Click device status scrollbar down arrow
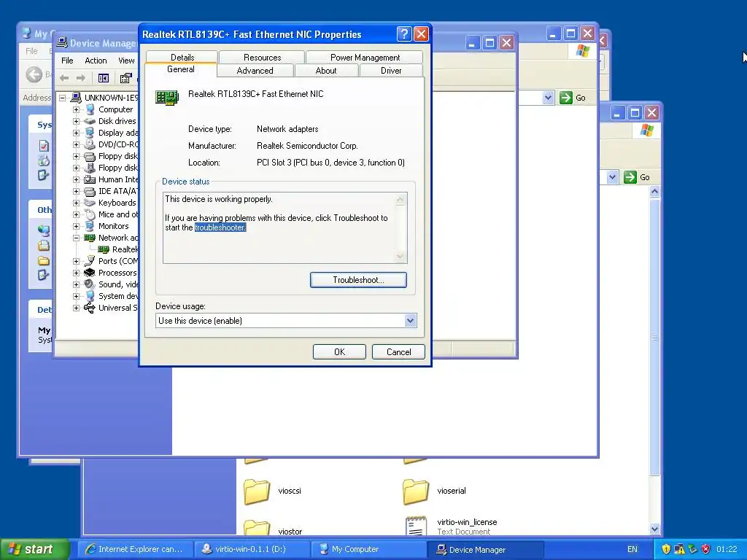 click(x=400, y=257)
